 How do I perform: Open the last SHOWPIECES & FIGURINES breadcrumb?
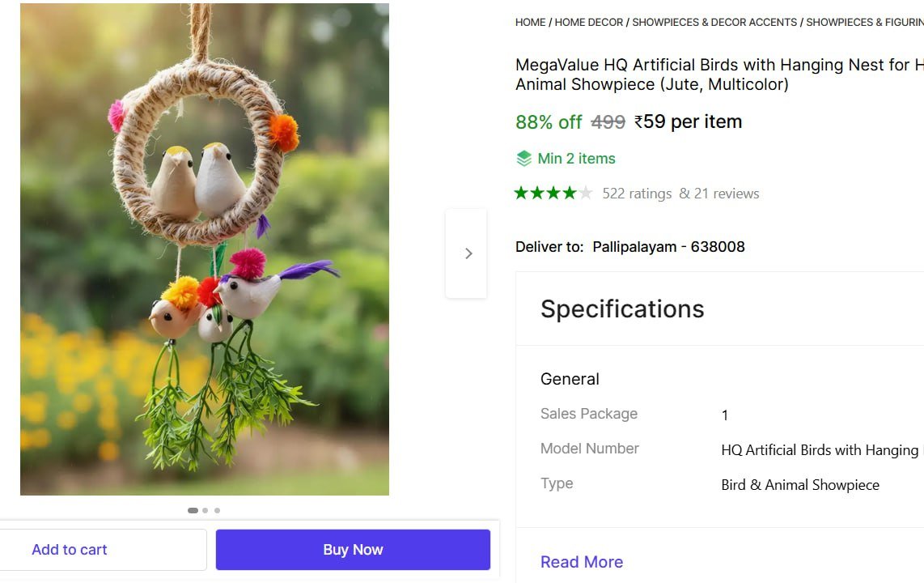(x=864, y=23)
